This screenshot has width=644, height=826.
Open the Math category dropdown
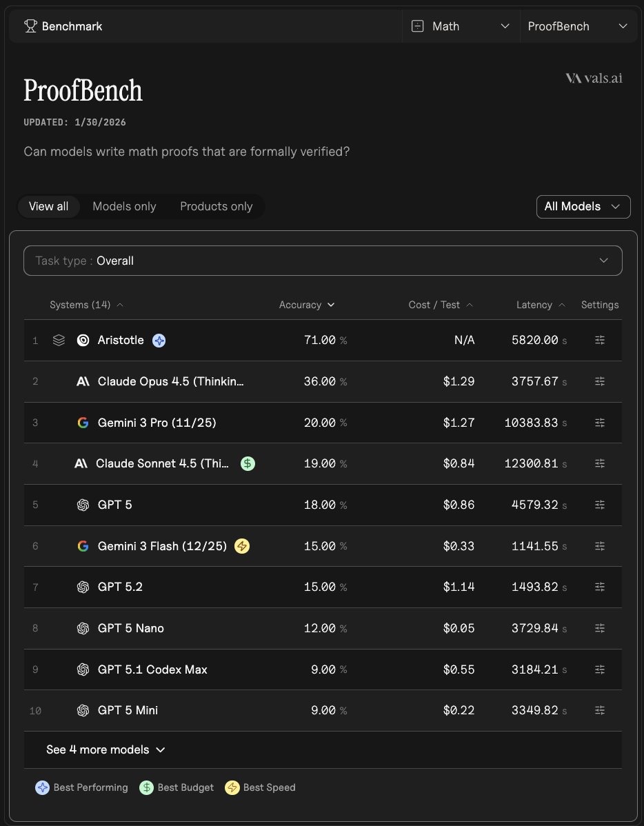coord(461,26)
